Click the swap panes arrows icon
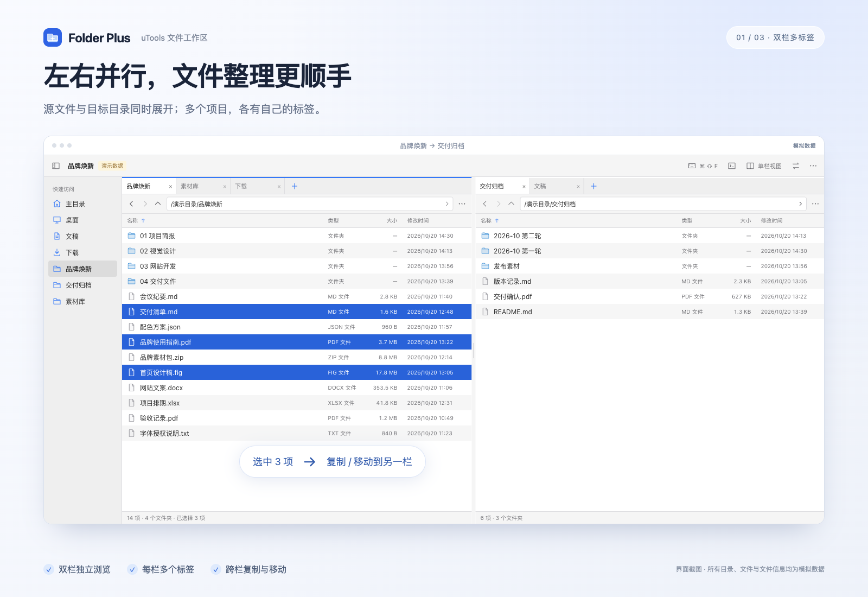This screenshot has width=868, height=597. pos(796,166)
